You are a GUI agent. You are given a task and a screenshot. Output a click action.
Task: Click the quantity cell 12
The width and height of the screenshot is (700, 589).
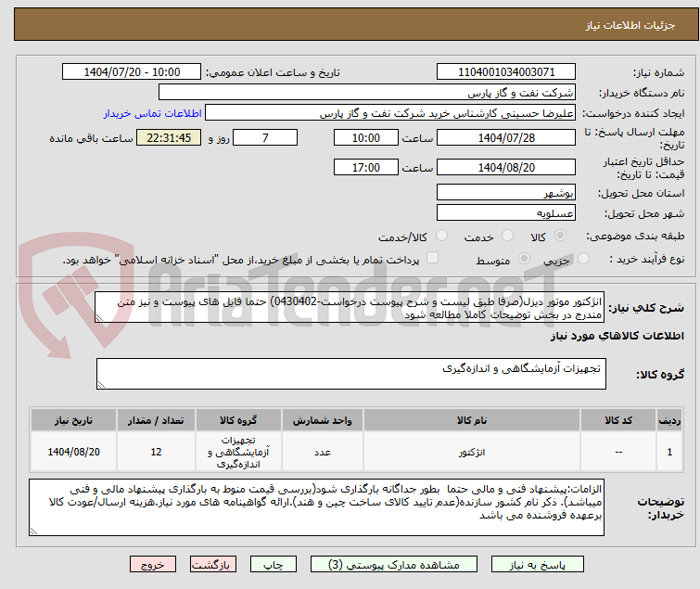(156, 452)
